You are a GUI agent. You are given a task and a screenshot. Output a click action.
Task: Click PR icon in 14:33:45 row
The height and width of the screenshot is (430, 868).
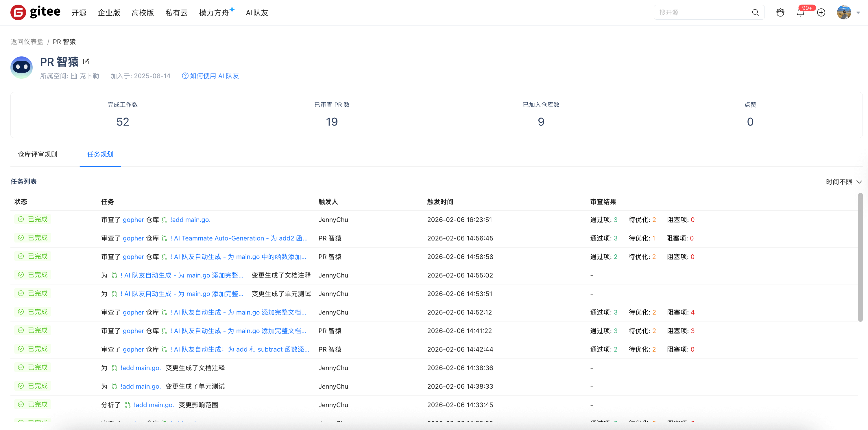click(x=128, y=405)
